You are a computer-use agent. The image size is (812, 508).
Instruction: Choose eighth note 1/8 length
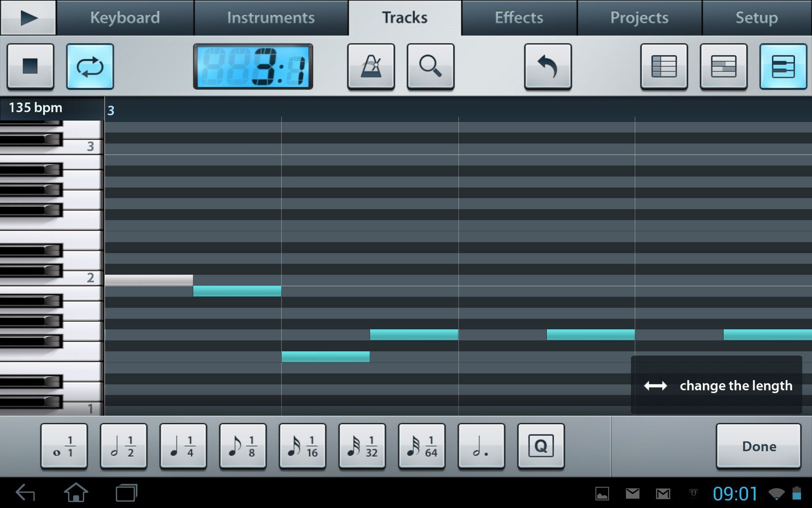coord(243,446)
